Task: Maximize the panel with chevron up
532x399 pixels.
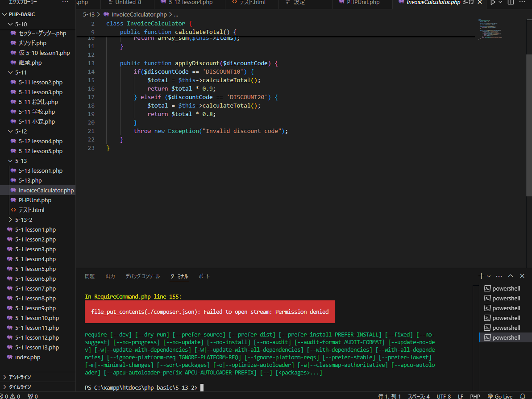Action: coord(511,276)
